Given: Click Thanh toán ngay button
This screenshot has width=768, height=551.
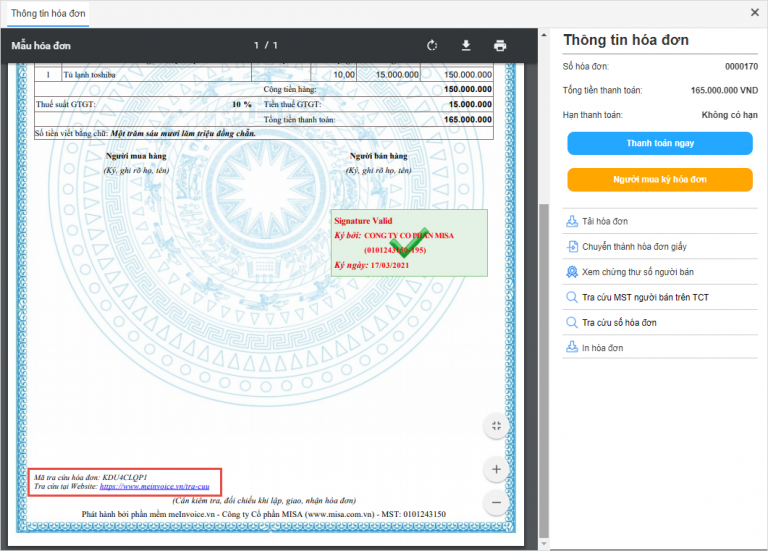Looking at the screenshot, I should (660, 143).
